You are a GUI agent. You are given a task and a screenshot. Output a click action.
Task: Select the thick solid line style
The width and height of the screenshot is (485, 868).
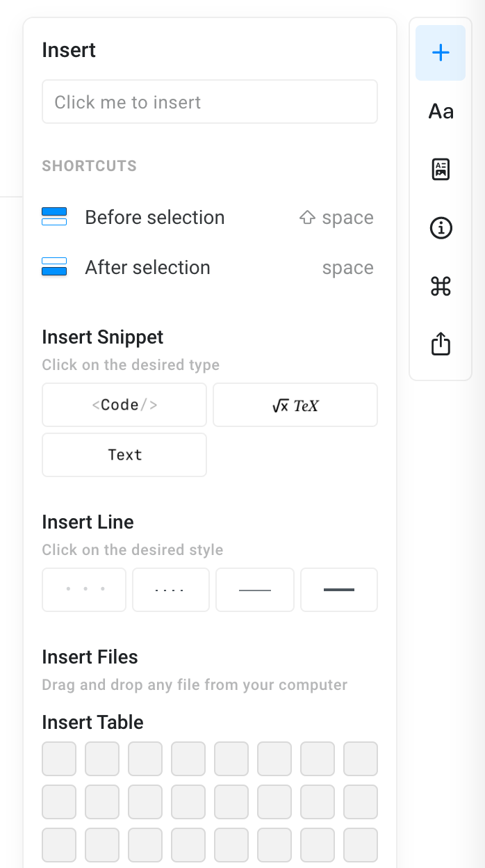338,589
